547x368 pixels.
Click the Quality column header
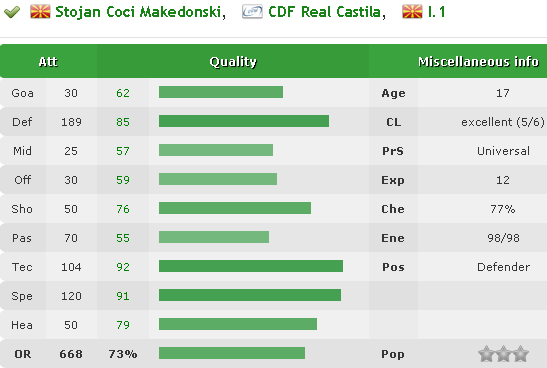point(233,61)
